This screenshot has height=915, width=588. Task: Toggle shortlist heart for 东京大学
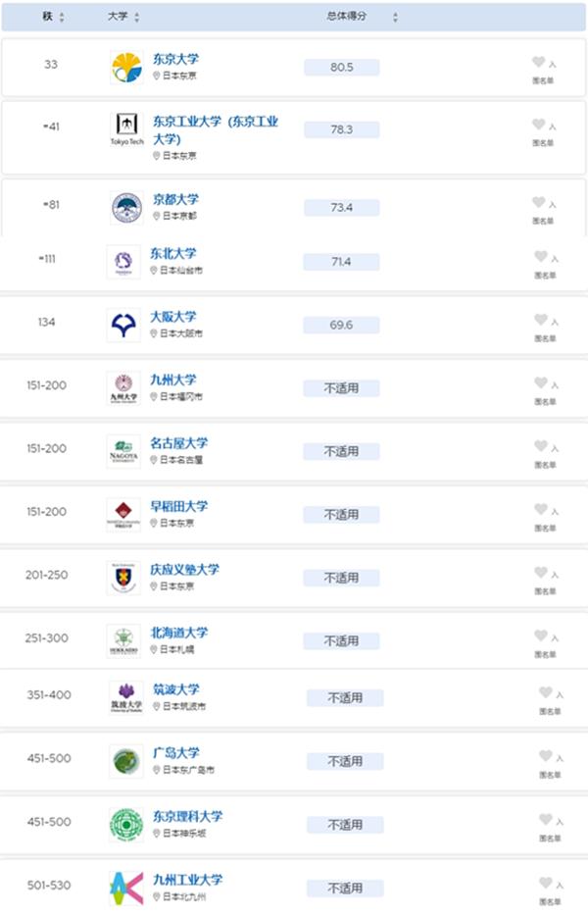point(538,62)
